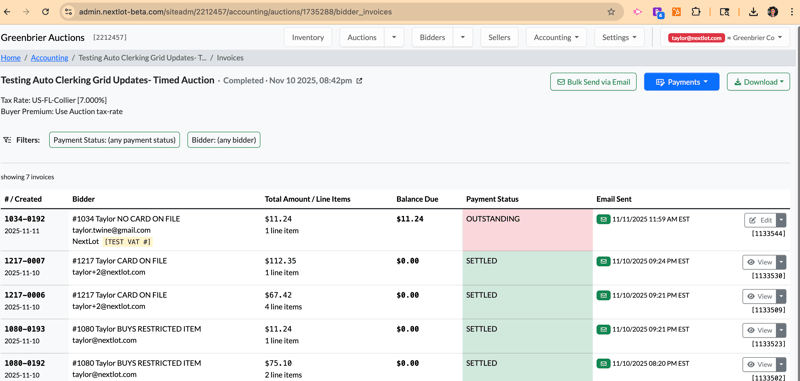View invoice 1217-0006
Image resolution: width=800 pixels, height=381 pixels.
(759, 296)
